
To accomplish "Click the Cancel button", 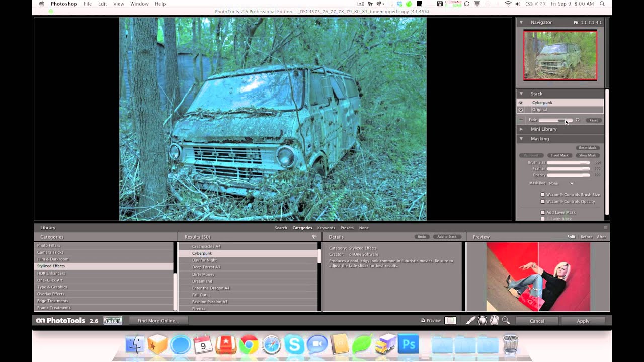I will (537, 321).
